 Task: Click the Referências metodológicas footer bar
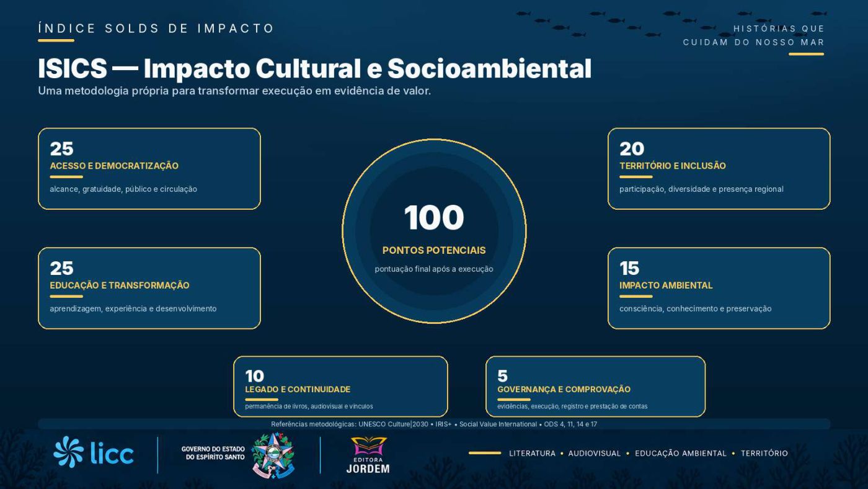click(434, 424)
